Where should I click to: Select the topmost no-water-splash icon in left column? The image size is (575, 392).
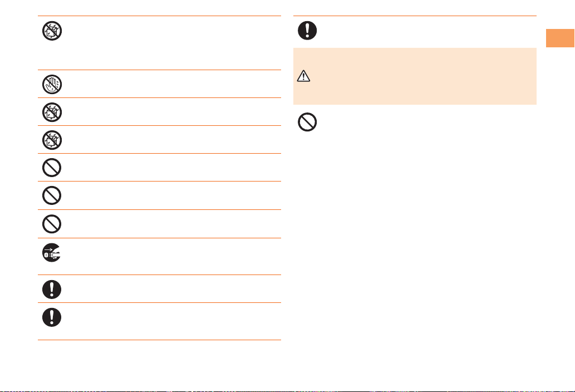(x=52, y=31)
